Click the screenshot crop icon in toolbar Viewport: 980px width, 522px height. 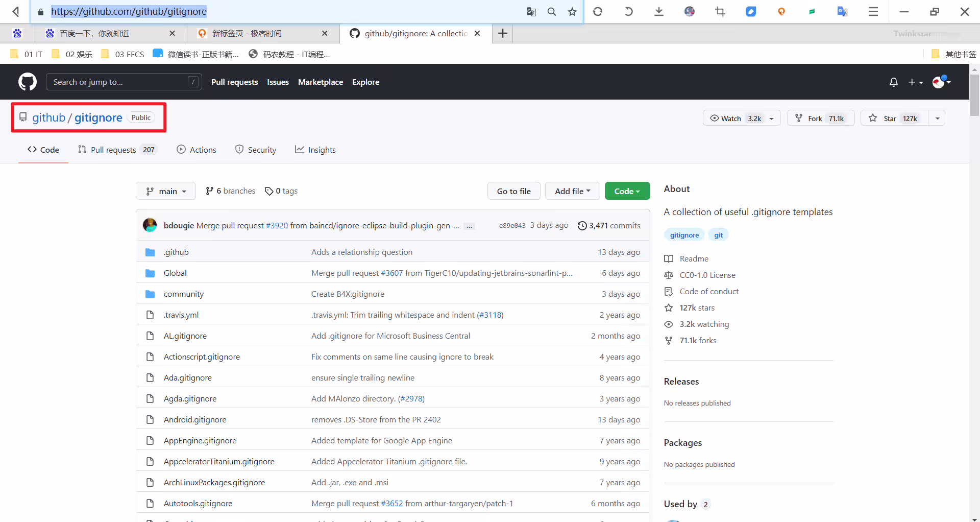(720, 11)
